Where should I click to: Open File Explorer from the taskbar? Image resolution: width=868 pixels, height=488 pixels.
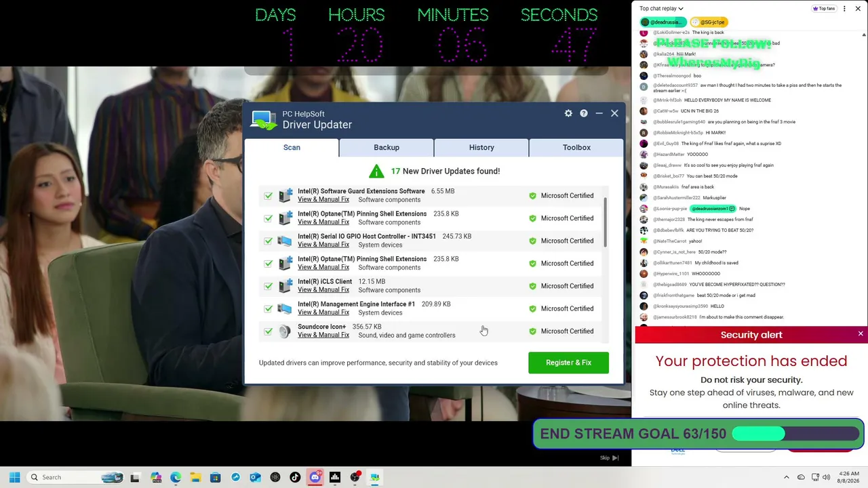pyautogui.click(x=195, y=477)
